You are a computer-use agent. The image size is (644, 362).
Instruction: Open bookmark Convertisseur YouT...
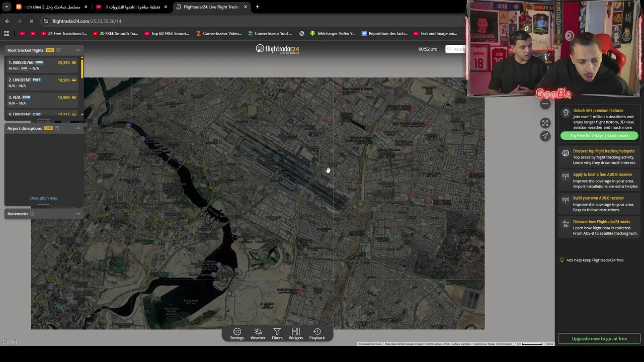270,34
